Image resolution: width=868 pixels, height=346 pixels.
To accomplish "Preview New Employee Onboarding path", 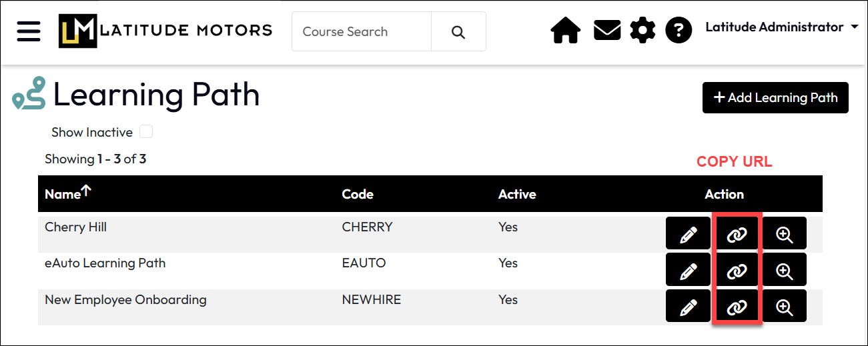I will coord(784,307).
